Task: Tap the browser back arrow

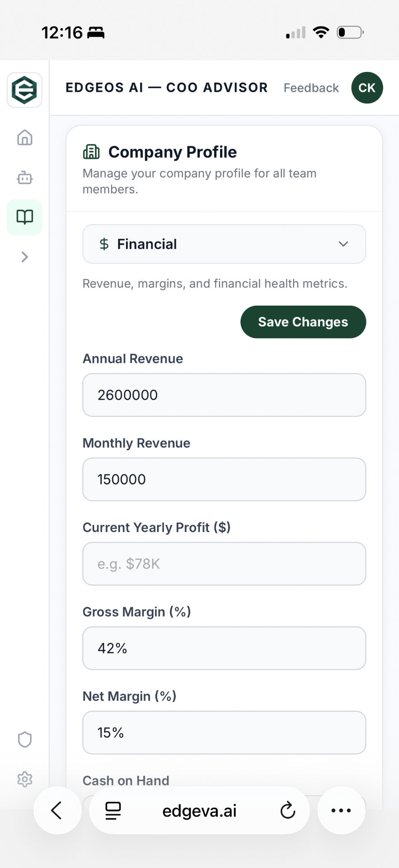Action: click(57, 810)
